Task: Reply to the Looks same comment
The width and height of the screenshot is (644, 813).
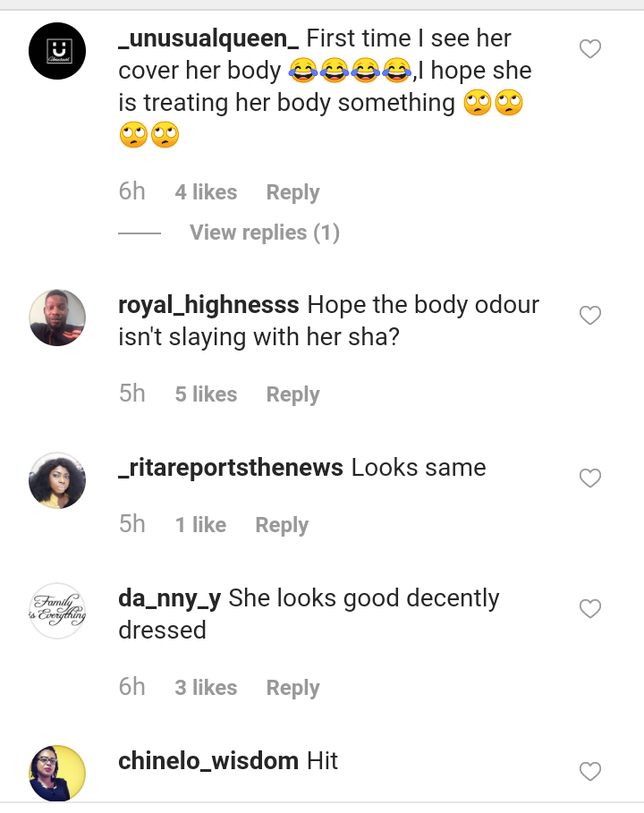Action: pos(282,525)
